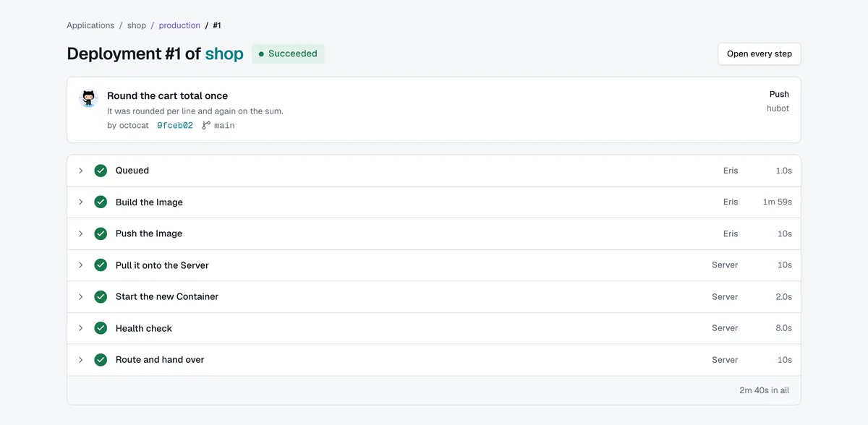
Task: Click the 8.0s Health check duration
Action: (x=784, y=328)
